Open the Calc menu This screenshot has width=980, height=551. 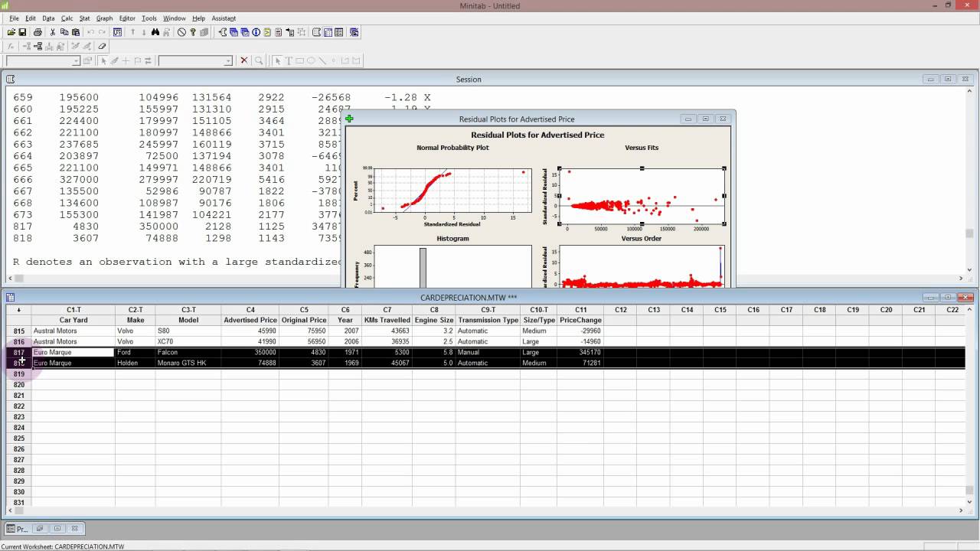coord(67,18)
